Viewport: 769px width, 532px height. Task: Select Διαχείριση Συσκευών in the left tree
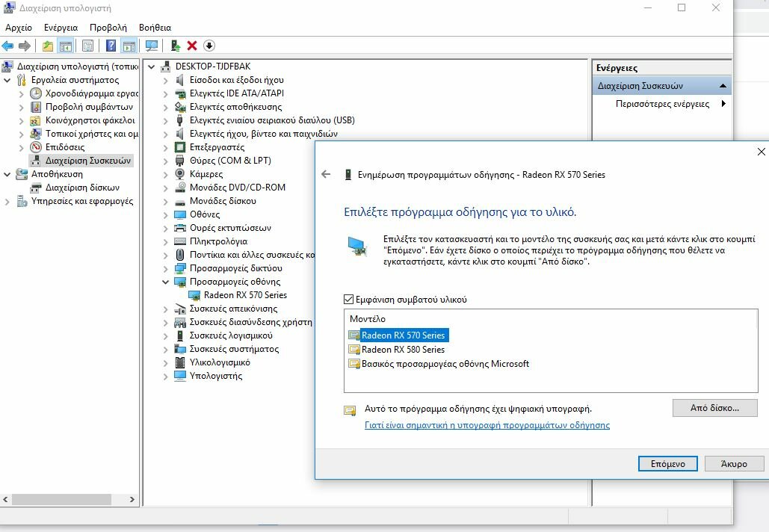point(88,161)
